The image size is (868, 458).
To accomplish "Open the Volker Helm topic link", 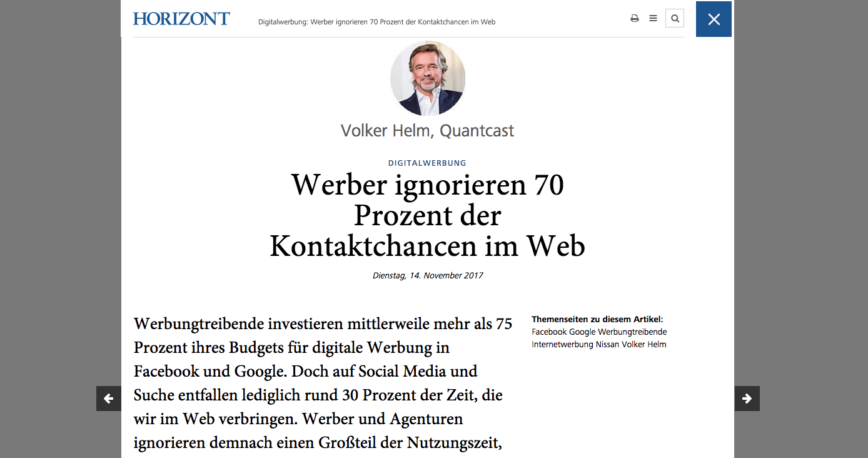I will (x=643, y=345).
